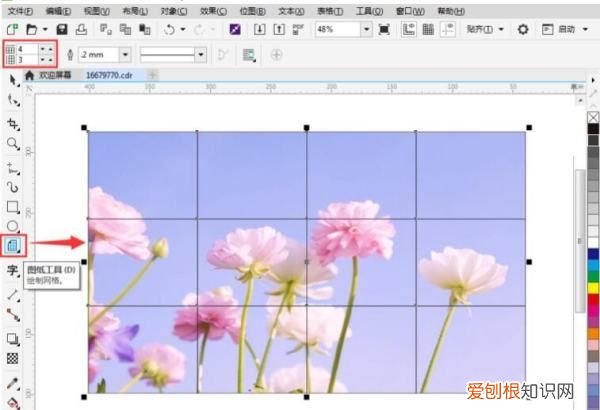The image size is (600, 410).
Task: Select the Color Eyedropper tool
Action: pos(13,383)
